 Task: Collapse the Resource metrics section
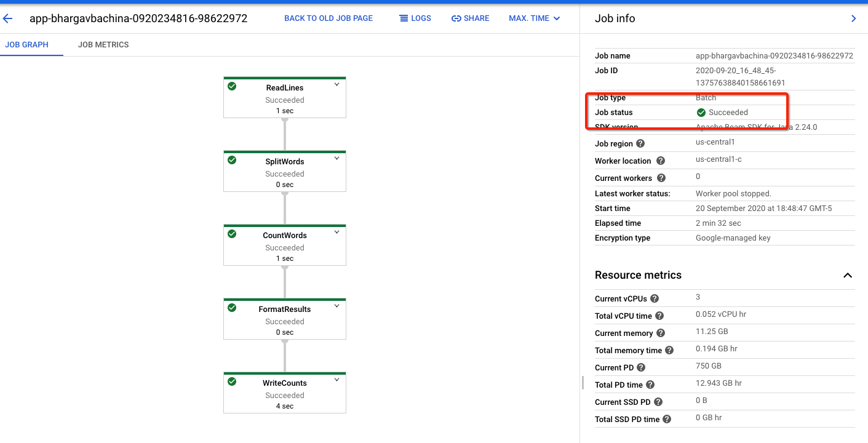[x=848, y=275]
